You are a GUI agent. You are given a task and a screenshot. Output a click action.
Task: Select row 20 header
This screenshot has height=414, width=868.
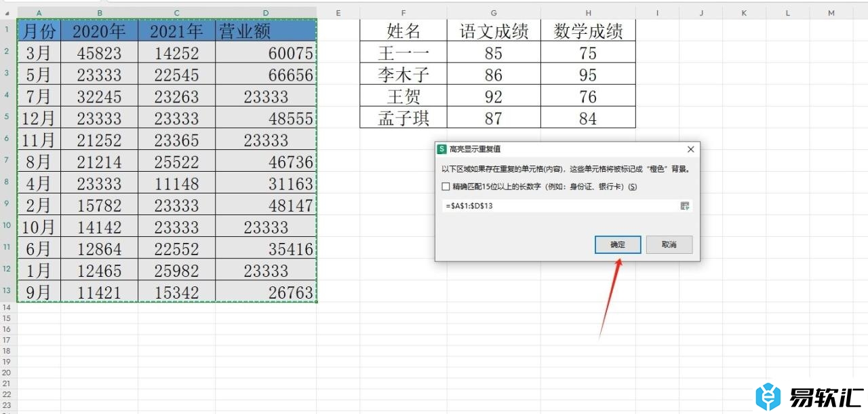pyautogui.click(x=8, y=373)
